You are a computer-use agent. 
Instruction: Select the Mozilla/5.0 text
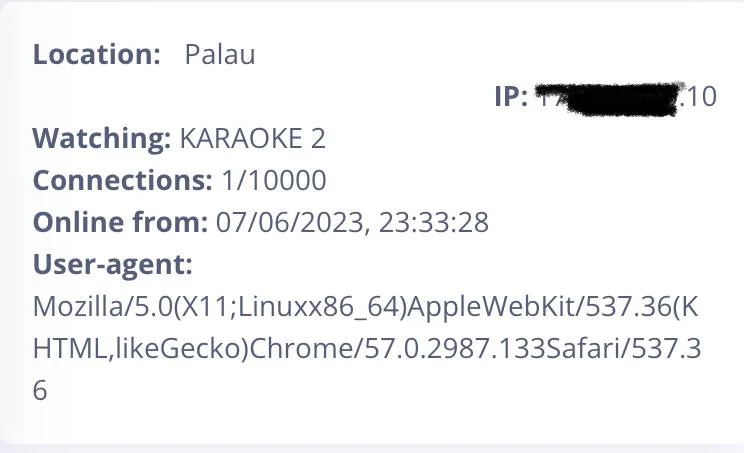pos(103,306)
